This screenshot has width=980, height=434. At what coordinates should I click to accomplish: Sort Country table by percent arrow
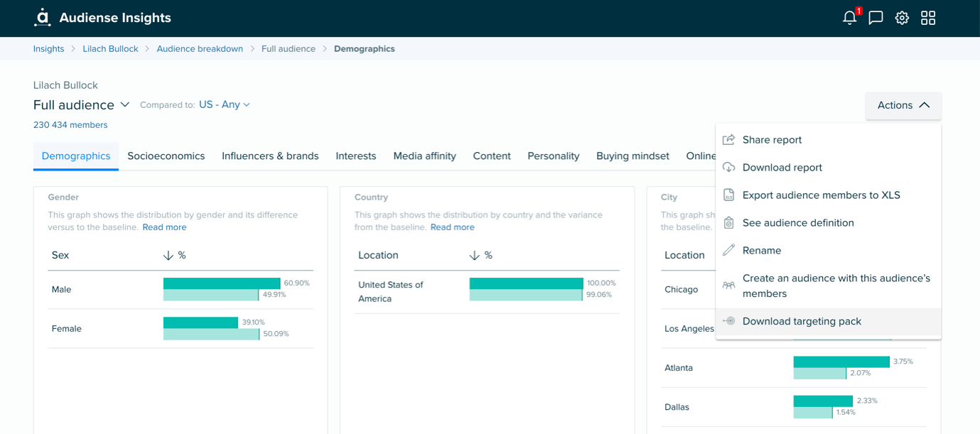475,255
